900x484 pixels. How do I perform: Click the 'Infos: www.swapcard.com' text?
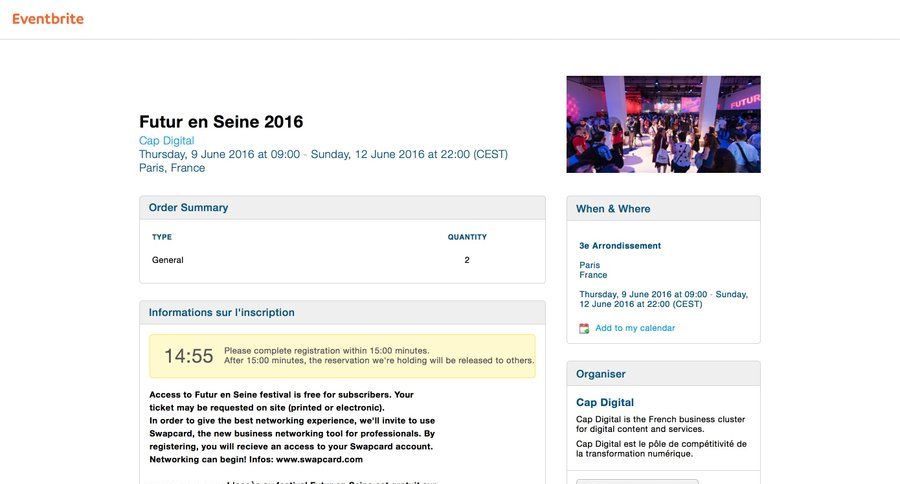pyautogui.click(x=306, y=459)
